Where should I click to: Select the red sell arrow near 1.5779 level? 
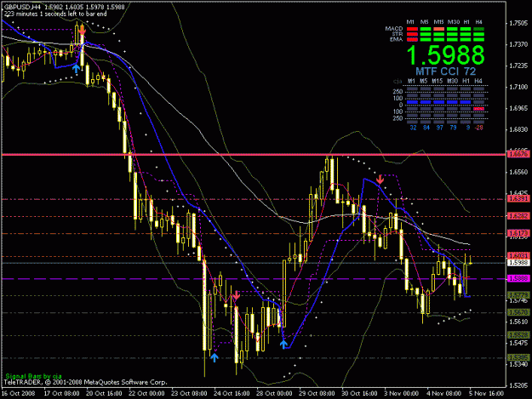[236, 295]
